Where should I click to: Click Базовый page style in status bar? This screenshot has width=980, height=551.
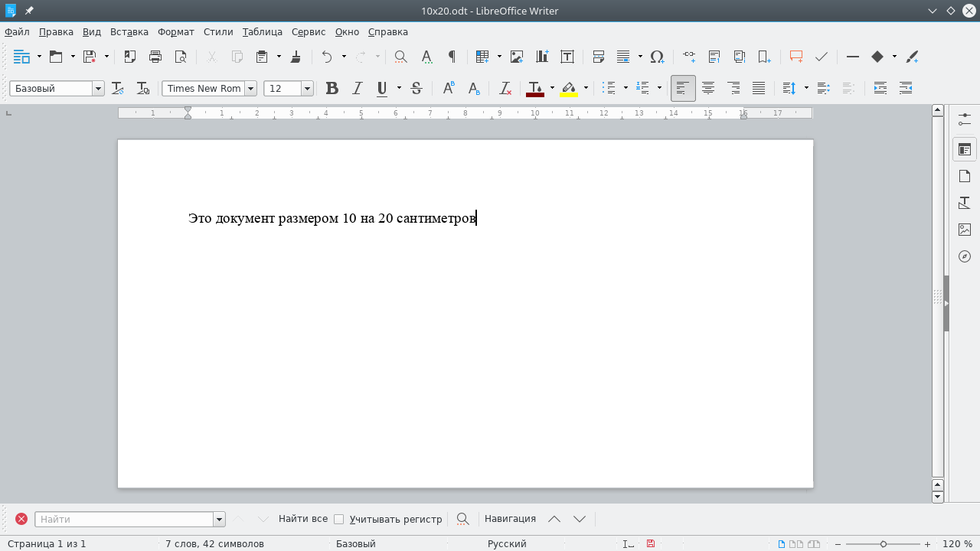(x=356, y=544)
